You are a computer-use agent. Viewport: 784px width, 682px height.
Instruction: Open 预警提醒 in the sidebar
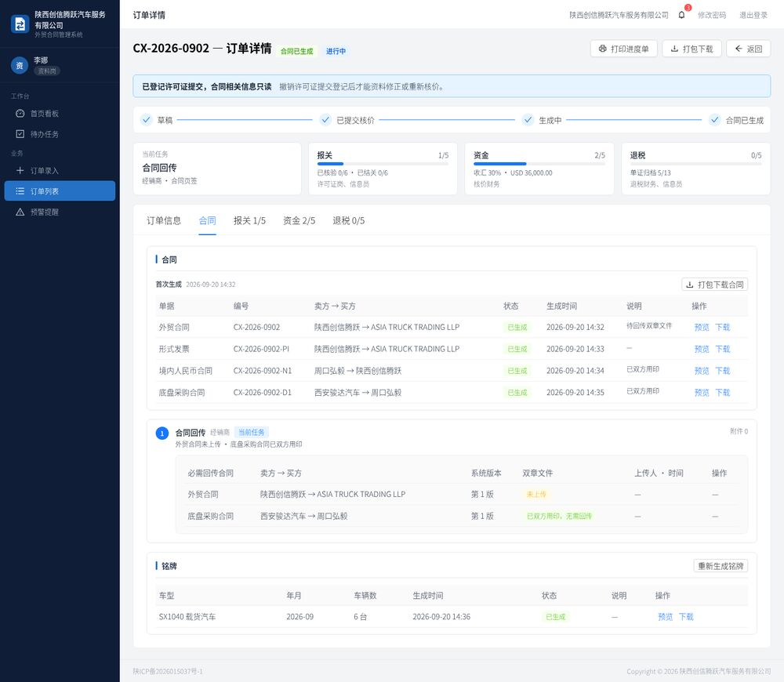pos(60,212)
